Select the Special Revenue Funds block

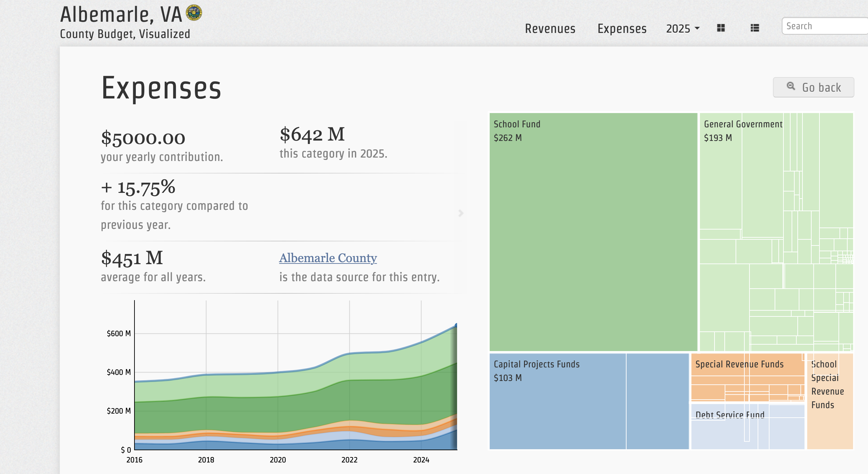748,377
